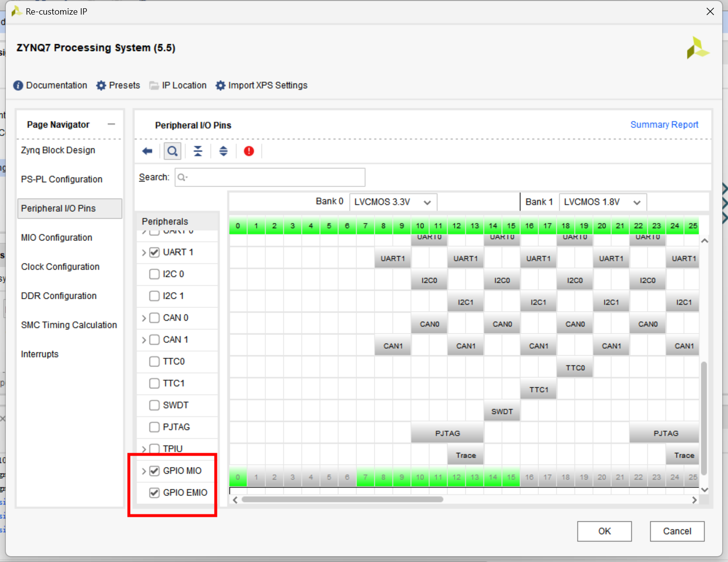Go to Clock Configuration page
This screenshot has width=728, height=562.
coord(60,267)
